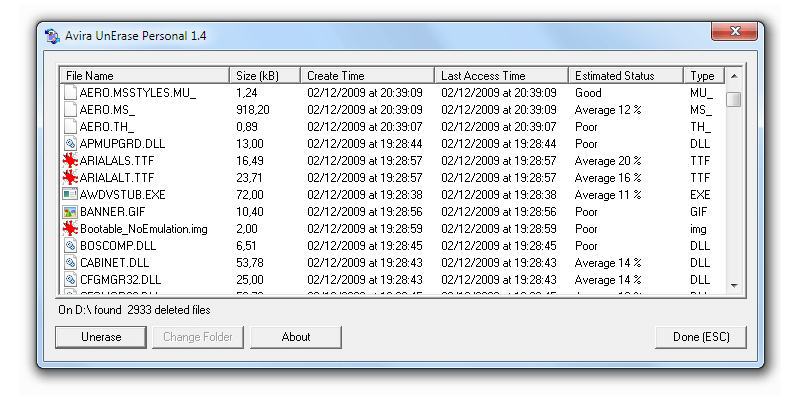Click the Average 12 % status cell

point(608,110)
